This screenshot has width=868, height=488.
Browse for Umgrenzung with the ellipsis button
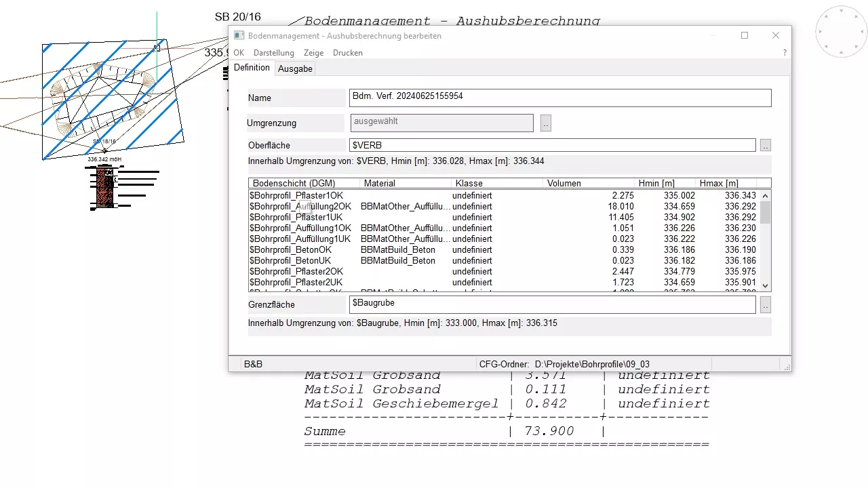pos(546,123)
